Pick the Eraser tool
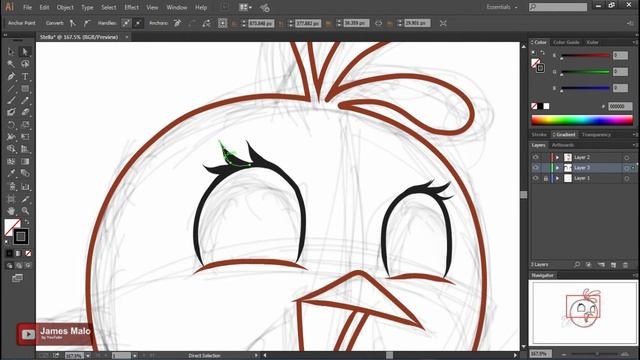640x360 pixels. point(25,112)
